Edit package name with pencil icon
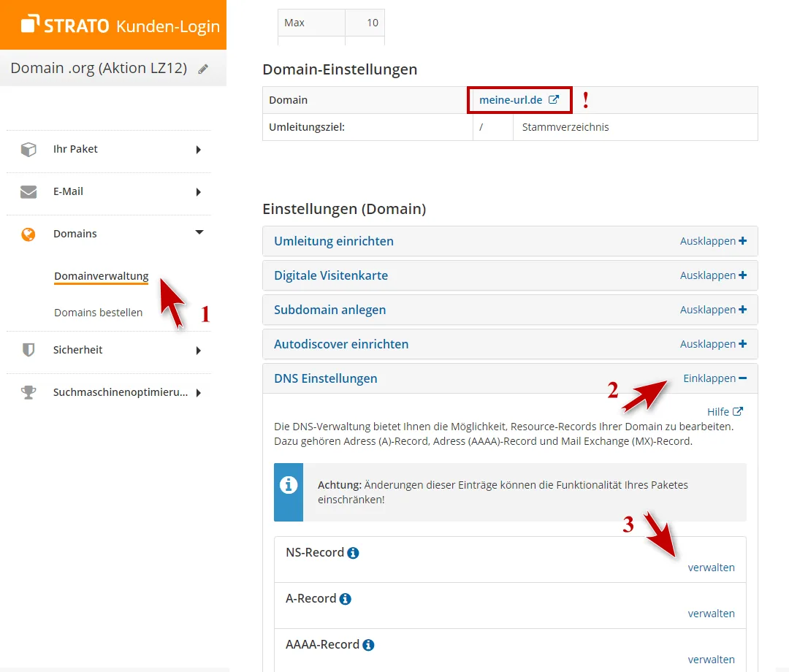 coord(203,69)
